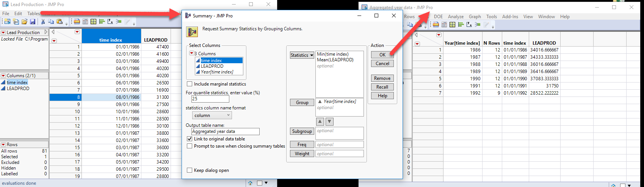The image size is (644, 187).
Task: Click move-down arrow button below Group list
Action: (x=329, y=122)
